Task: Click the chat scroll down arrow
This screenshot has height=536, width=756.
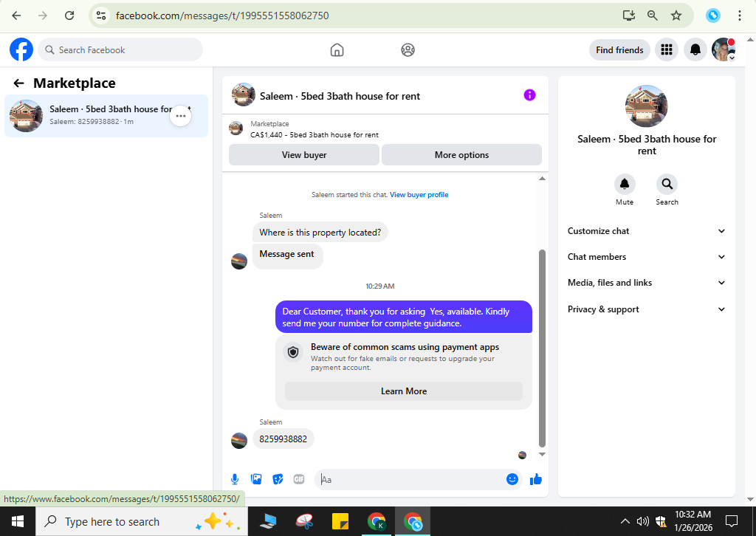Action: 542,454
